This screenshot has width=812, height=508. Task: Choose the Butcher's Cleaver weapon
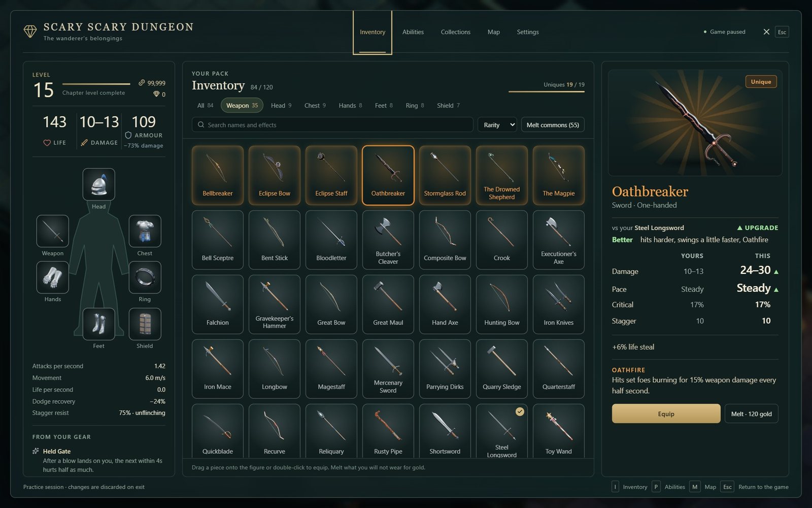click(x=388, y=240)
